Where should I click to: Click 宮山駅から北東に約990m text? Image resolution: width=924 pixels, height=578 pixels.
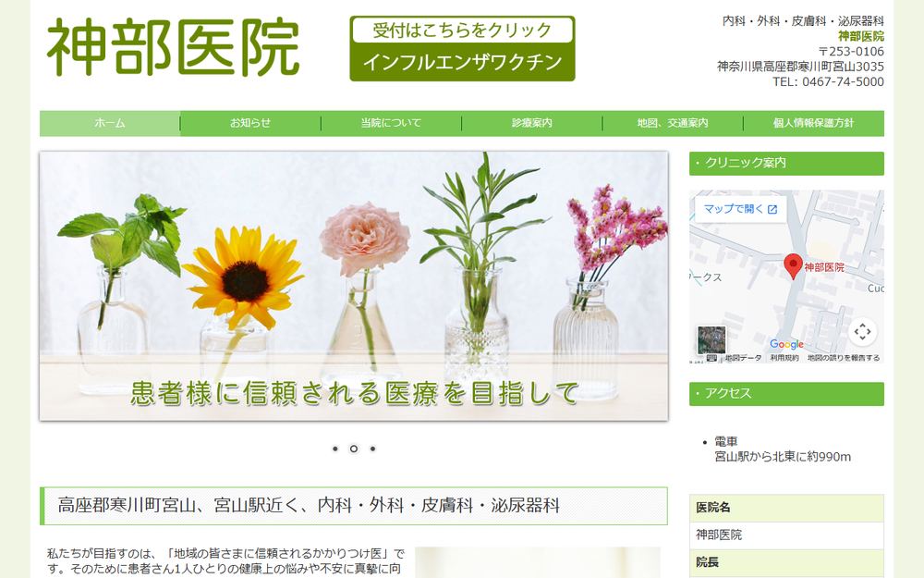point(783,457)
